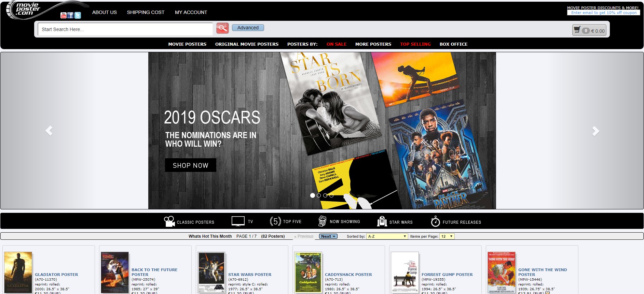Open the Star Wars category text link
644x294 pixels.
401,222
